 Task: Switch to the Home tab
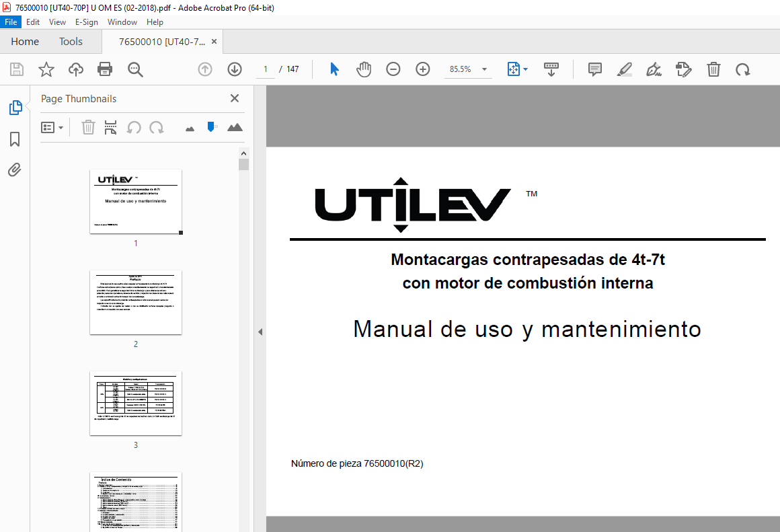pyautogui.click(x=25, y=41)
